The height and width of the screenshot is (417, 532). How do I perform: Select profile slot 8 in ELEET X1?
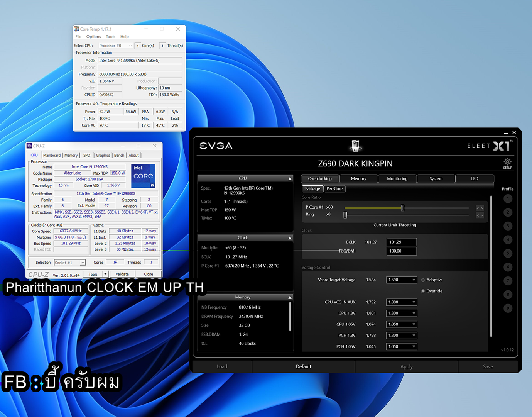click(x=508, y=295)
